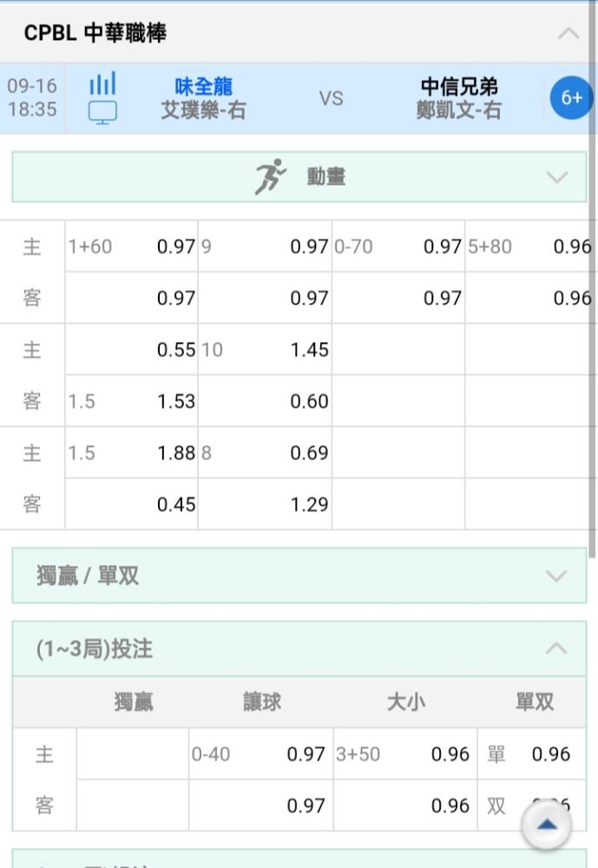The height and width of the screenshot is (868, 598).
Task: Open the 6+ more bets badge
Action: [x=571, y=98]
